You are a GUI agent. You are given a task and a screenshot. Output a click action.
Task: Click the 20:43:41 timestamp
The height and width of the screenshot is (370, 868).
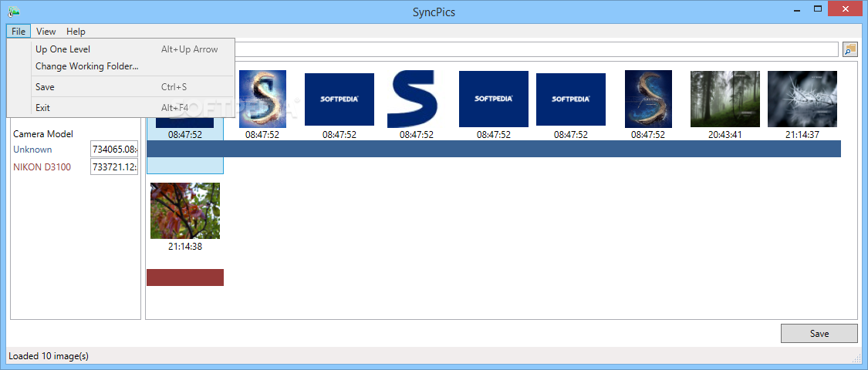point(725,134)
